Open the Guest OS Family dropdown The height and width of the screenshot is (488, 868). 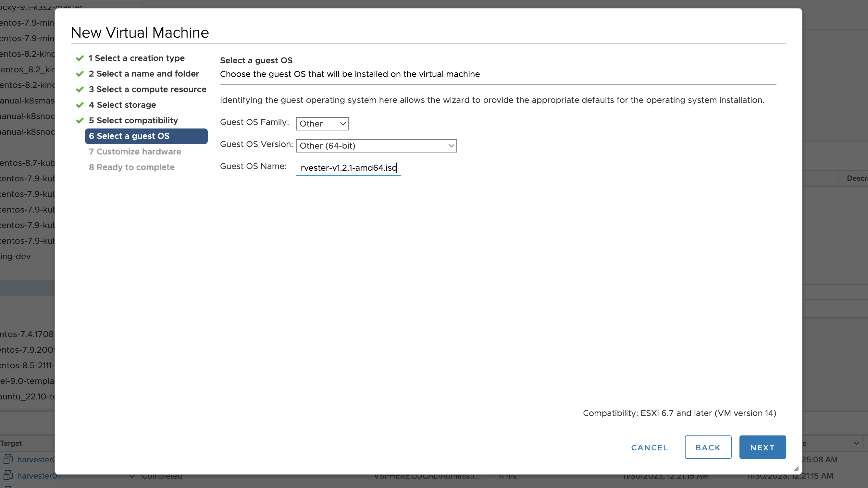pos(322,124)
